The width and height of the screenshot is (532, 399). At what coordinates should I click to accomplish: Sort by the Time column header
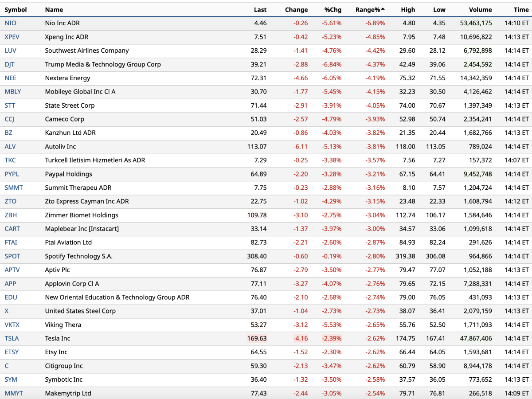[521, 10]
